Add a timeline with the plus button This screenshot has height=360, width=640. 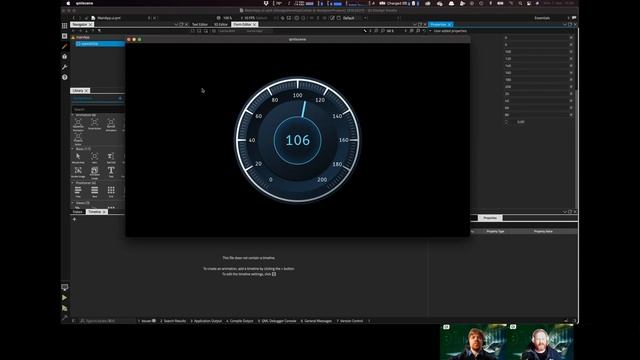[74, 219]
